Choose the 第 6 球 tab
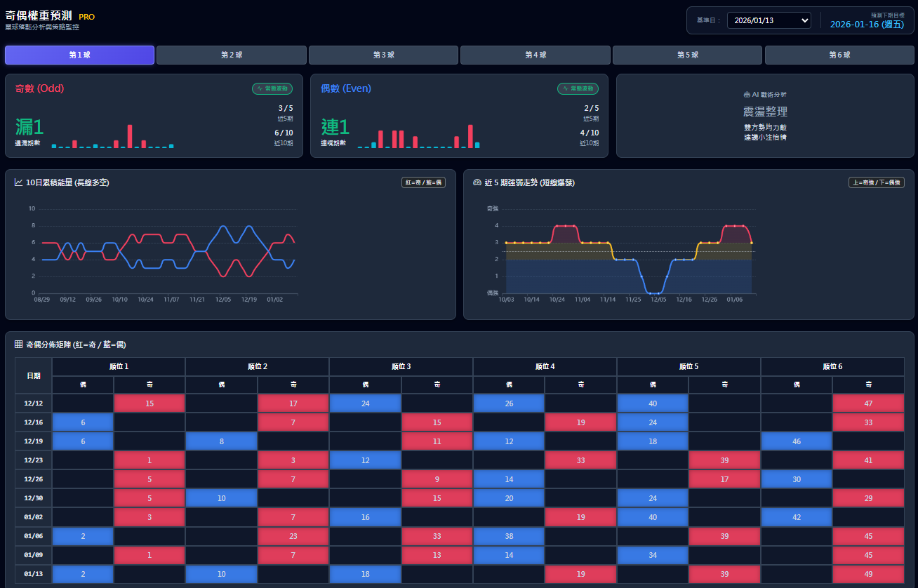918x588 pixels. [x=839, y=55]
